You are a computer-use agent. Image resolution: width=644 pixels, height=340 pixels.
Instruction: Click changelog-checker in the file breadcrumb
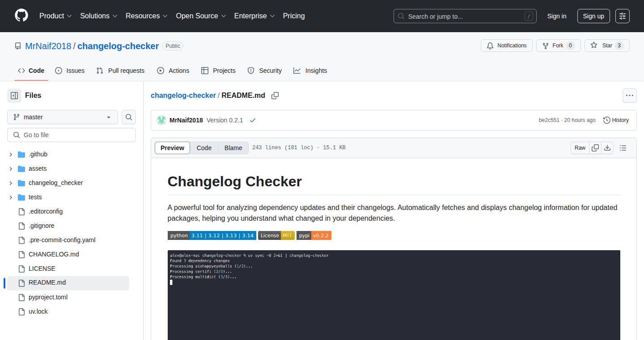click(183, 96)
